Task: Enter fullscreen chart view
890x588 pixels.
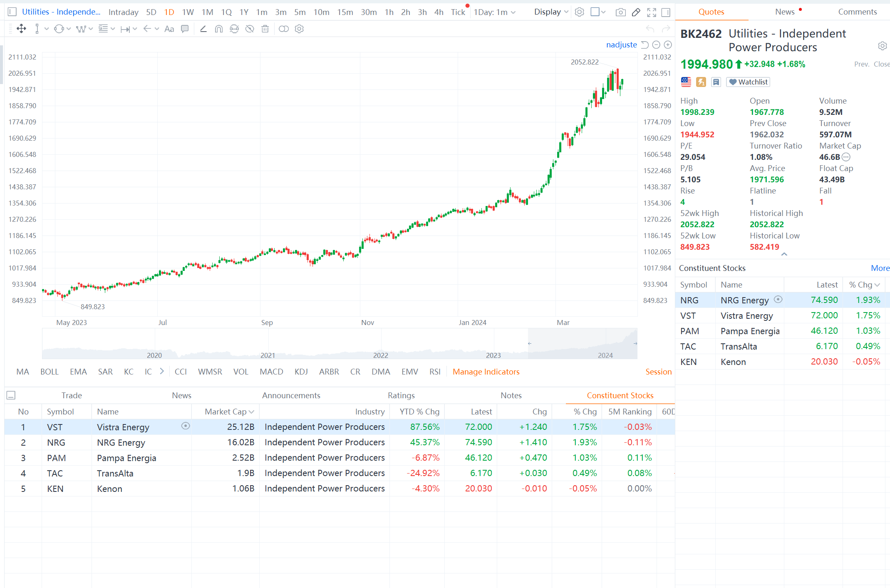Action: tap(652, 12)
